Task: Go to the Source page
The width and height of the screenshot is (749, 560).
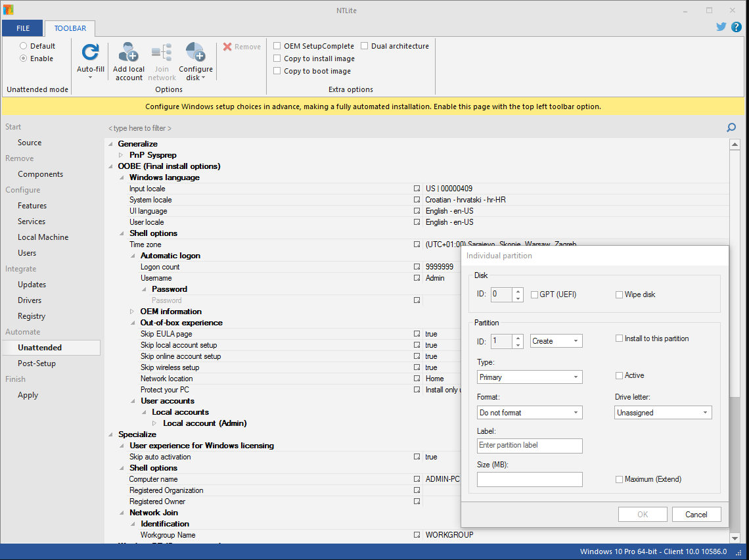Action: click(30, 143)
